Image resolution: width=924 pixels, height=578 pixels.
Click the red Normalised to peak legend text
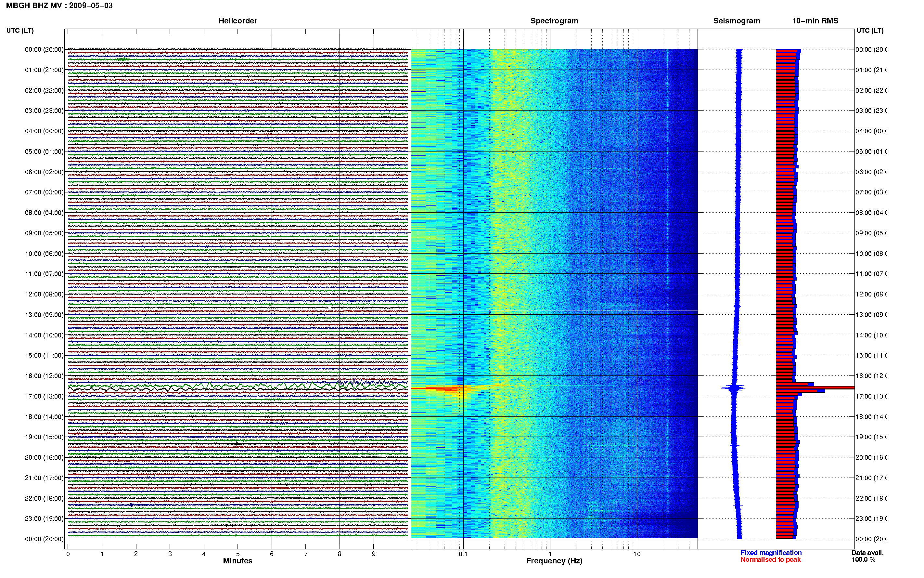[770, 560]
